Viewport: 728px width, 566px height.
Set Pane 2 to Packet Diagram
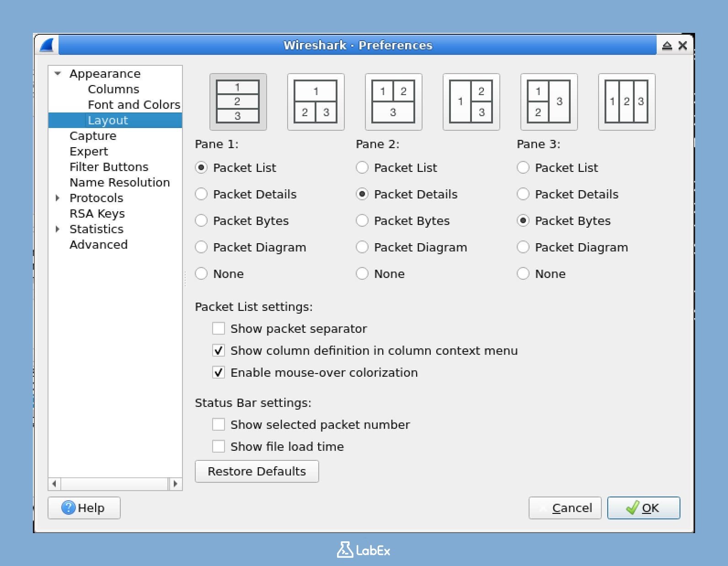point(412,247)
